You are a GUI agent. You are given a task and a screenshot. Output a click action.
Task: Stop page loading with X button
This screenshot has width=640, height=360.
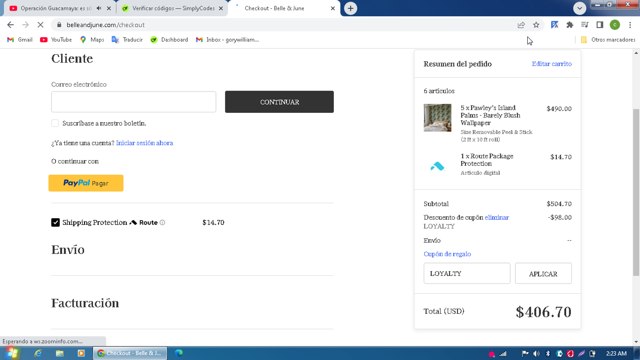coord(40,25)
